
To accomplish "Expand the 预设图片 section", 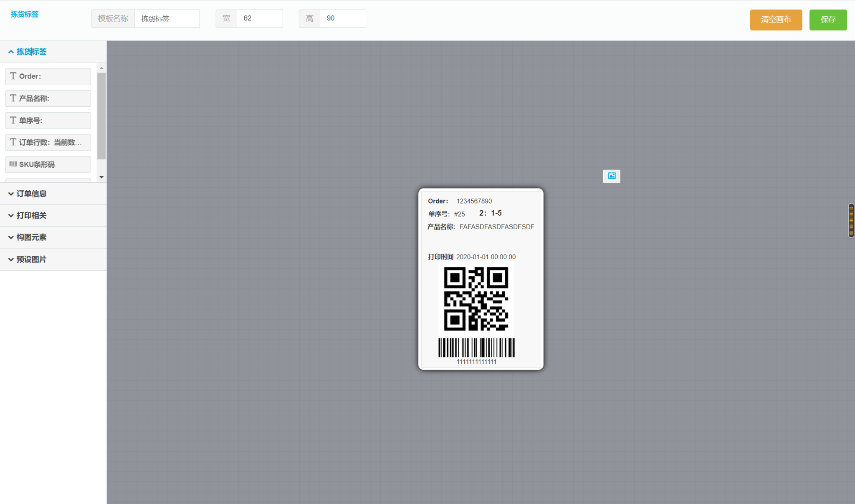I will pyautogui.click(x=28, y=259).
